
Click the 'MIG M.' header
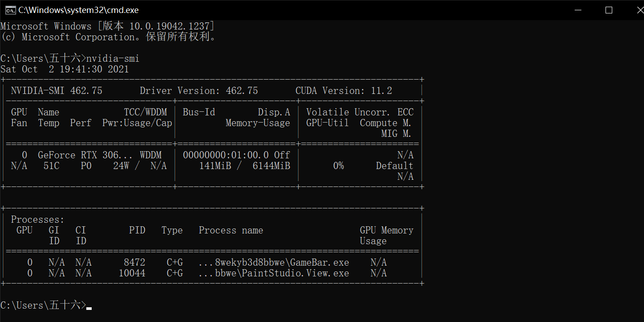396,134
